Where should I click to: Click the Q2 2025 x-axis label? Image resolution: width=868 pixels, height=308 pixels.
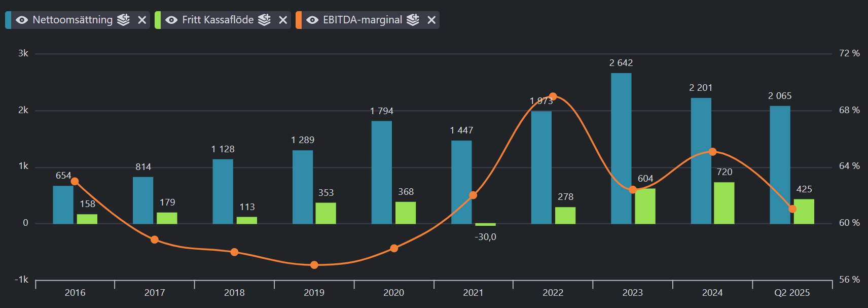tap(792, 293)
